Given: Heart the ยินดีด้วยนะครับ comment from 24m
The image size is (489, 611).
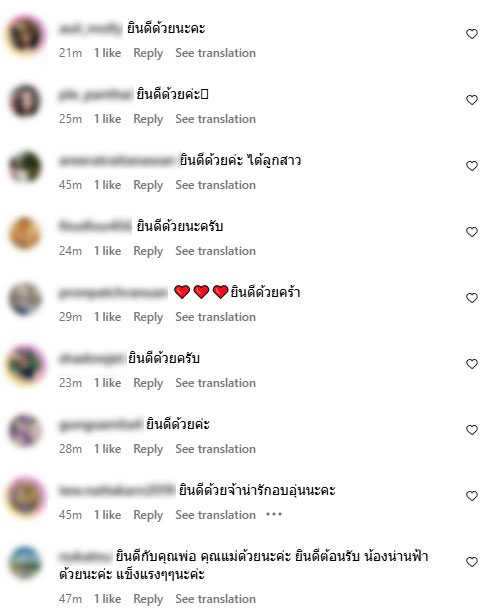Looking at the screenshot, I should pyautogui.click(x=471, y=232).
